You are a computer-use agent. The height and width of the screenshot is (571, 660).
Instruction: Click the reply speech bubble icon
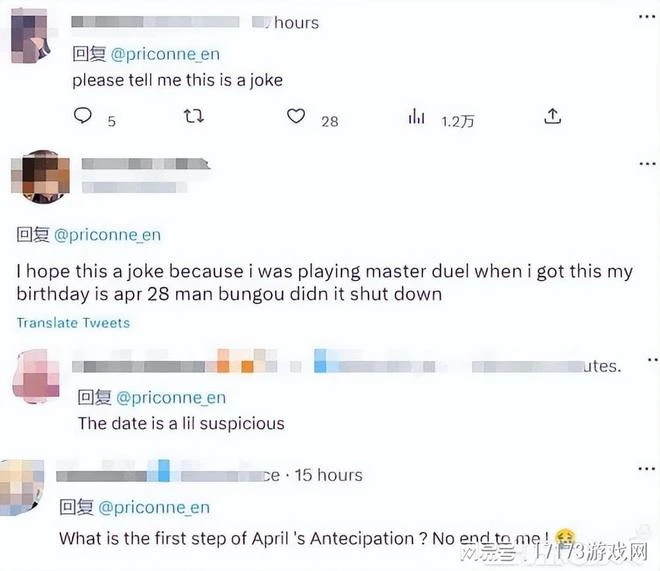82,115
